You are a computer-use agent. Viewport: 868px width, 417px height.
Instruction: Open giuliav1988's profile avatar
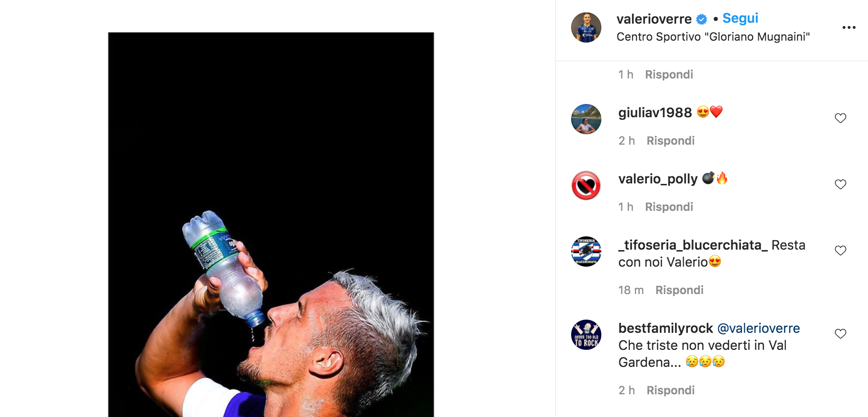[x=586, y=119]
